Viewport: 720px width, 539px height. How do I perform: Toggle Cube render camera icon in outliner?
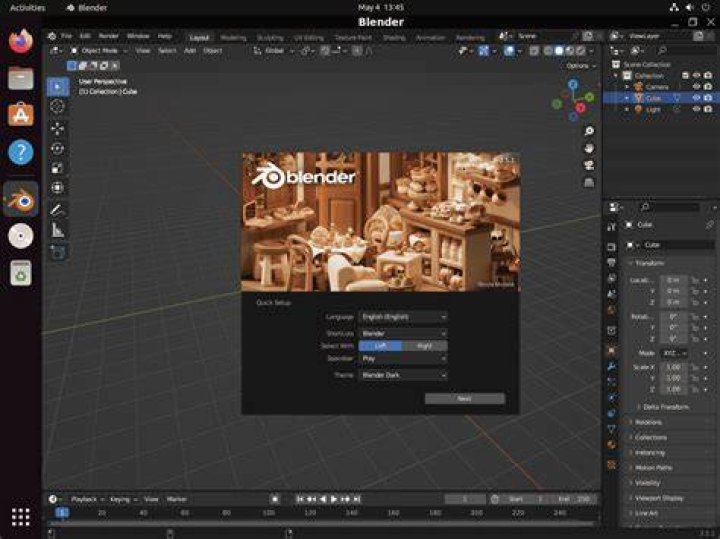[708, 97]
